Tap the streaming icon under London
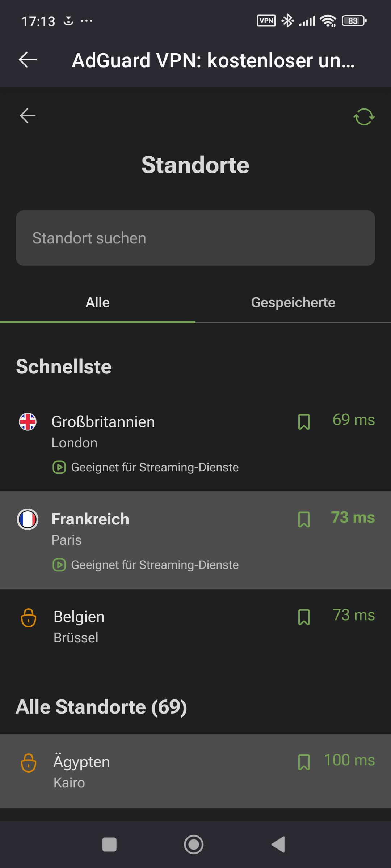 59,467
